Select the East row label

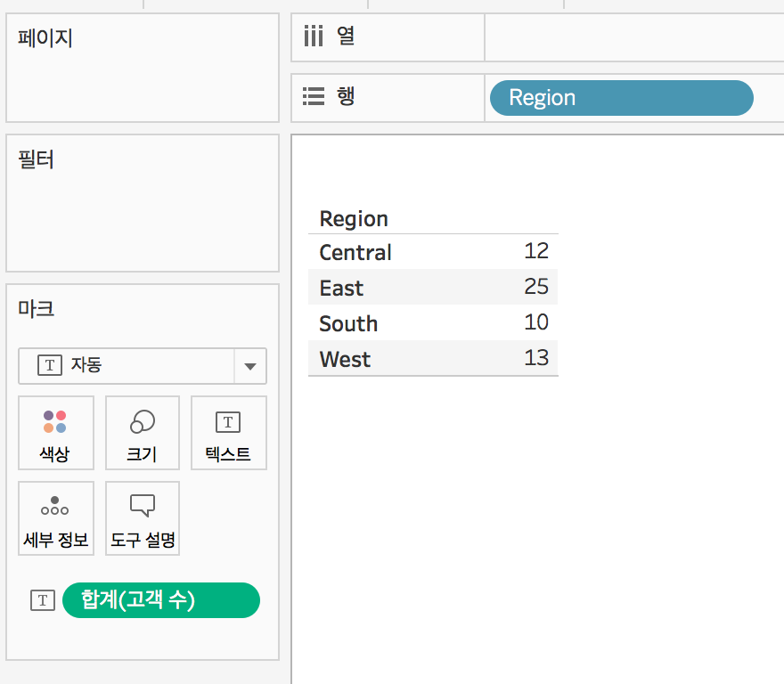click(341, 289)
